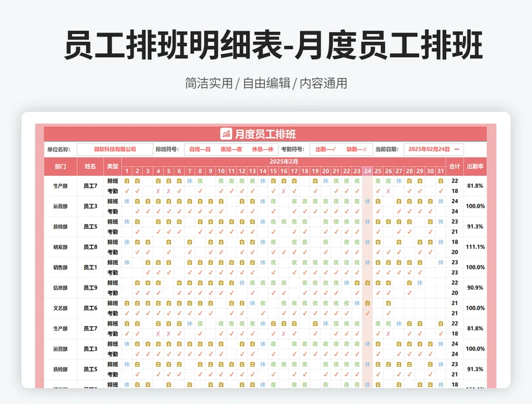
Task: Select the day 31 header cell
Action: [441, 171]
